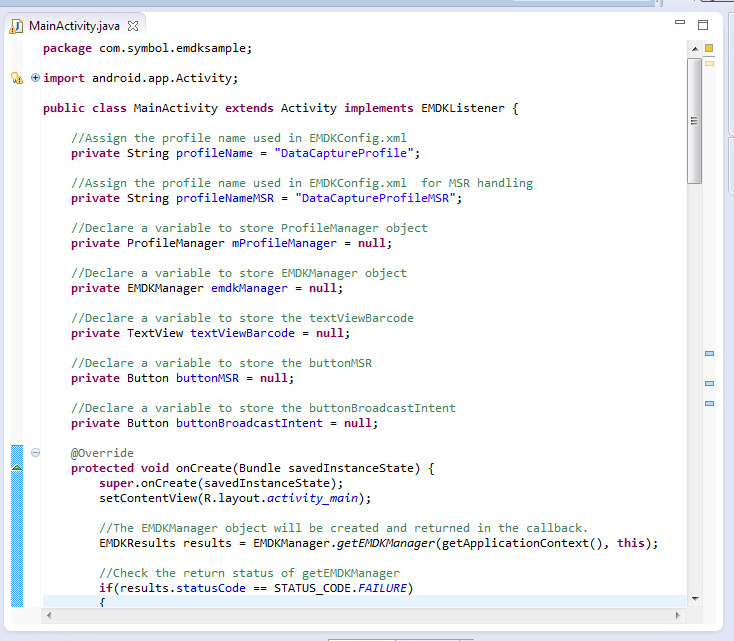734x641 pixels.
Task: Click the vertical scrollbar thumb
Action: tap(694, 120)
